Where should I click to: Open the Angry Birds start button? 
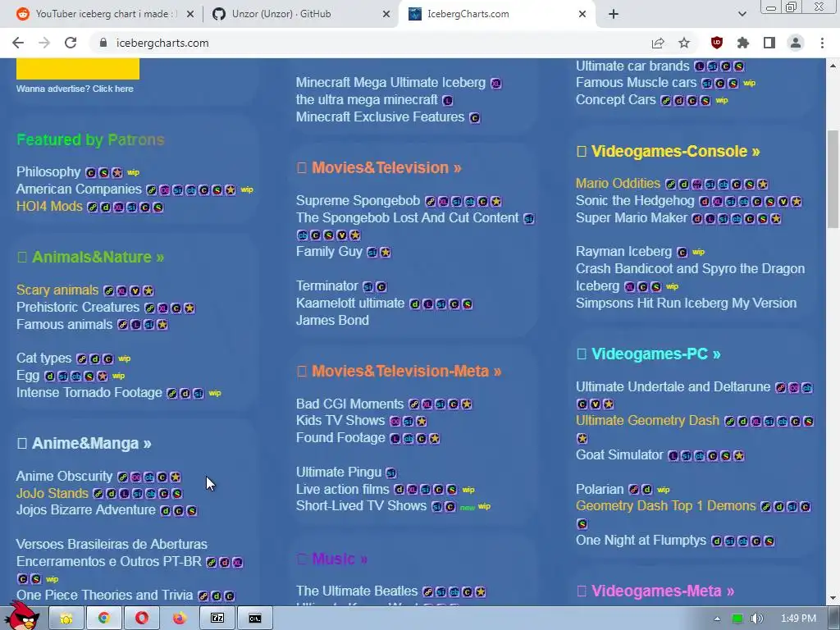click(22, 615)
